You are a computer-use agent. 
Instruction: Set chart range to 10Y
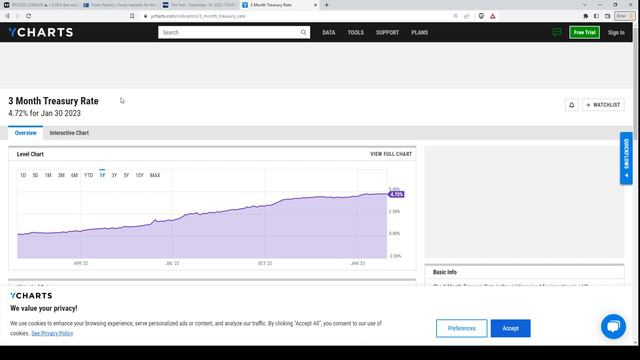[x=139, y=175]
